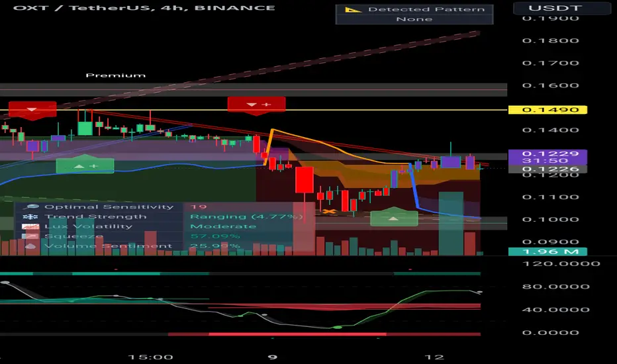Click the Trend Strength label
617x364 pixels.
(95, 217)
